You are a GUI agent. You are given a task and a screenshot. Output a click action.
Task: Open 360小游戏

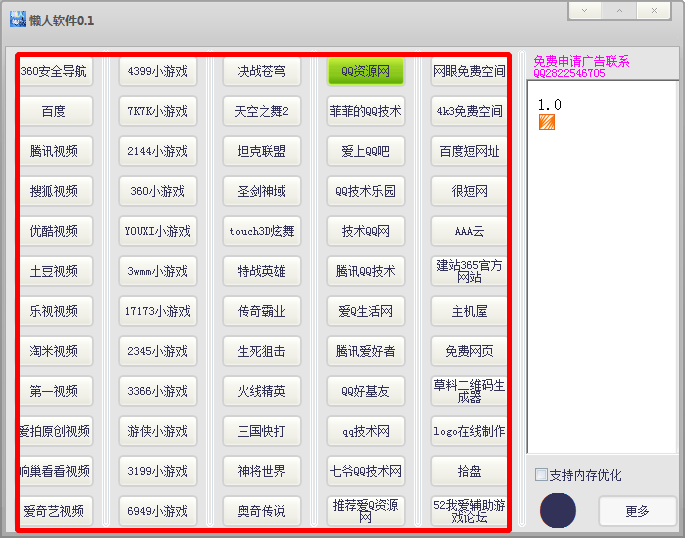[x=158, y=191]
